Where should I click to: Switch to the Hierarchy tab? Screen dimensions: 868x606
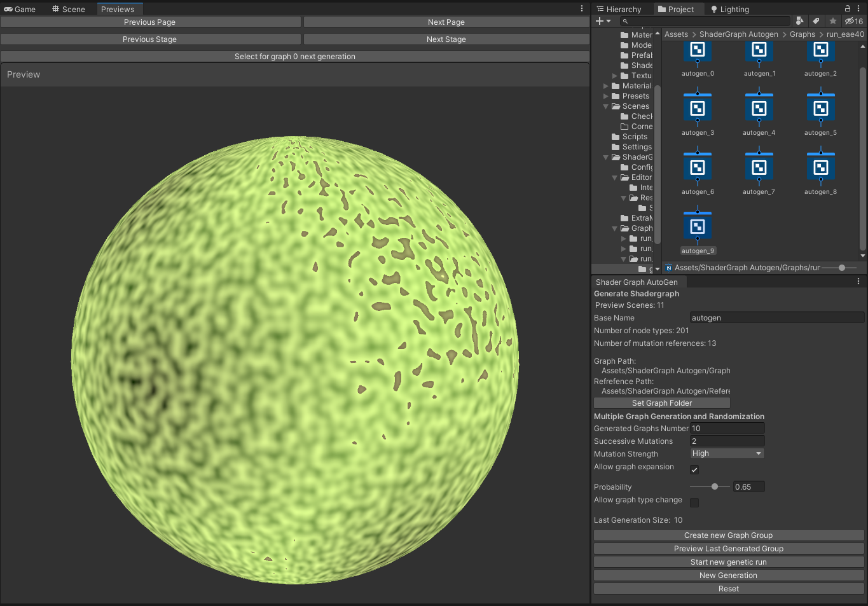coord(619,9)
